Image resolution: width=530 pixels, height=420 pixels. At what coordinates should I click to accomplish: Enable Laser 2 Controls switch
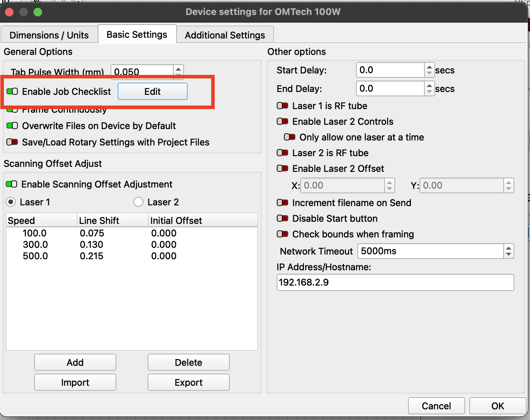pyautogui.click(x=282, y=122)
